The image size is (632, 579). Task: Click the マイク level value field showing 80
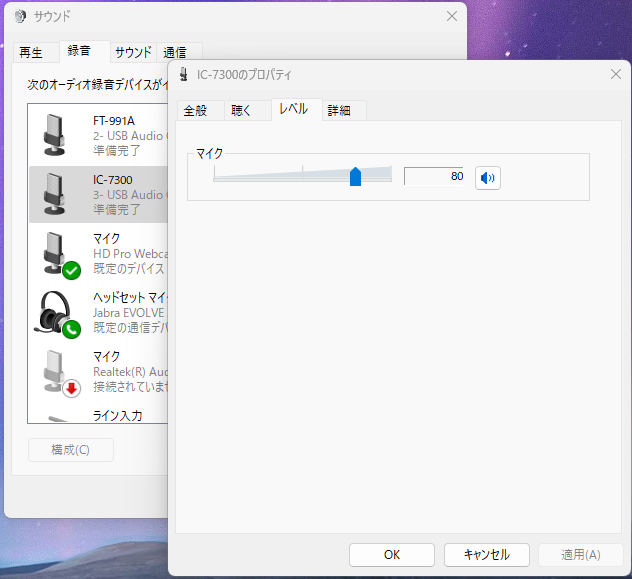pyautogui.click(x=434, y=176)
